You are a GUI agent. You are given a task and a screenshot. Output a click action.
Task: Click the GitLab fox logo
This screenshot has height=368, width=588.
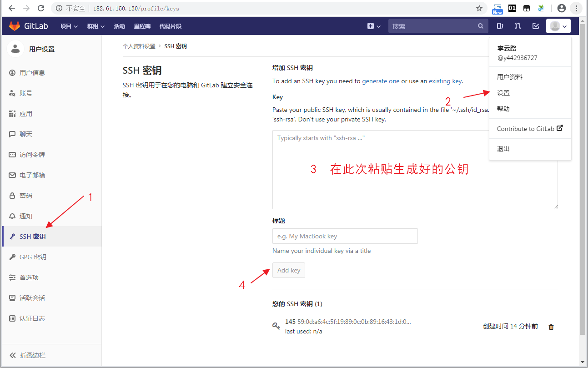(x=15, y=26)
